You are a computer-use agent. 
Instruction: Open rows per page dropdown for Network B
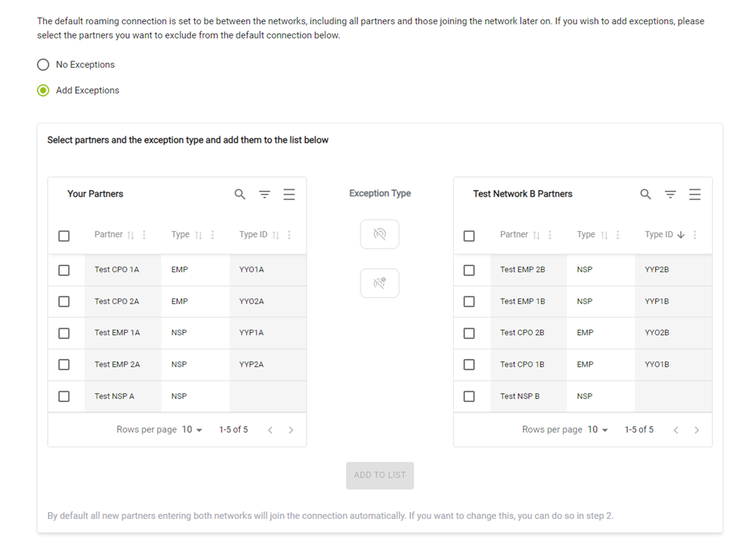pos(598,430)
